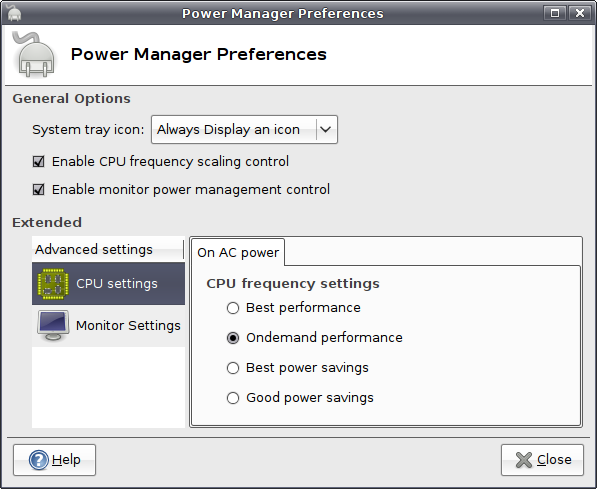This screenshot has width=597, height=489.
Task: Select CPU settings in sidebar list
Action: point(108,284)
